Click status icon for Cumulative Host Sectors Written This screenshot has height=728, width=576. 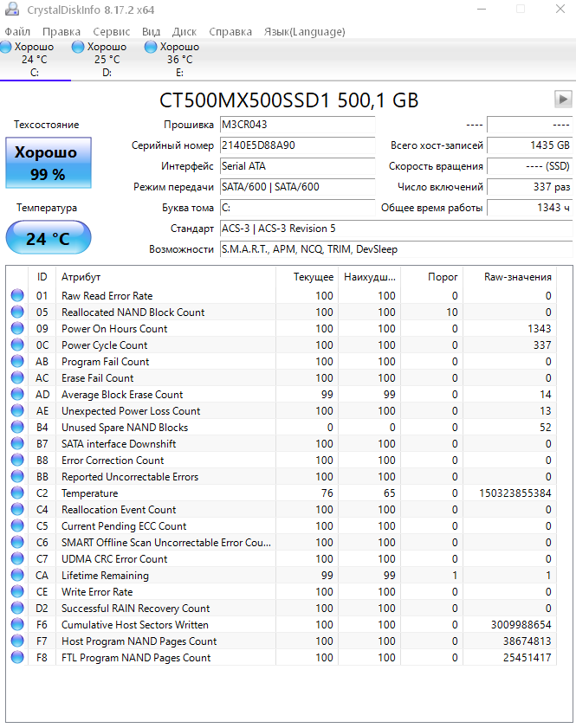(x=17, y=624)
